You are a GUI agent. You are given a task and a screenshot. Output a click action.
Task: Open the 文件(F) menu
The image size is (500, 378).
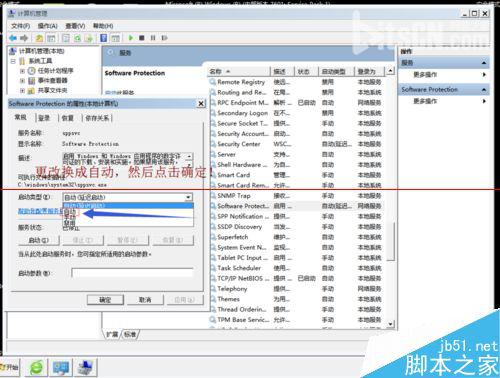[x=20, y=26]
